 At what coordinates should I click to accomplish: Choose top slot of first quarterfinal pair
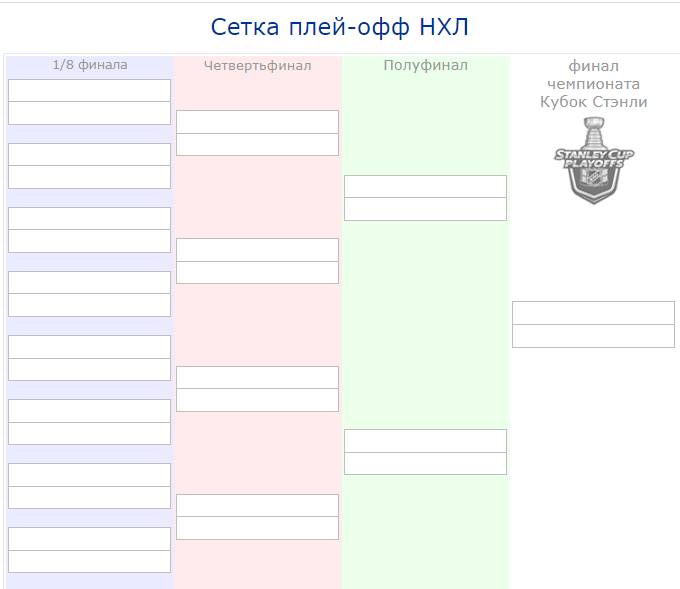click(257, 121)
